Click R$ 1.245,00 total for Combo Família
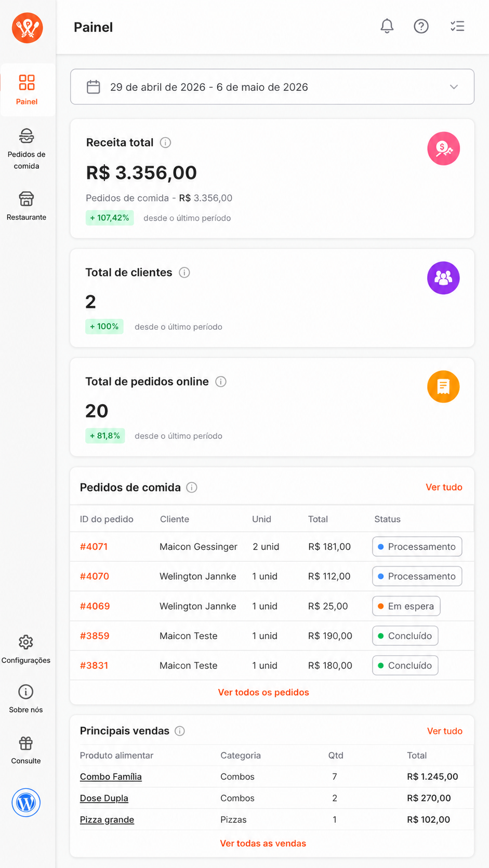Image resolution: width=489 pixels, height=868 pixels. pos(432,777)
